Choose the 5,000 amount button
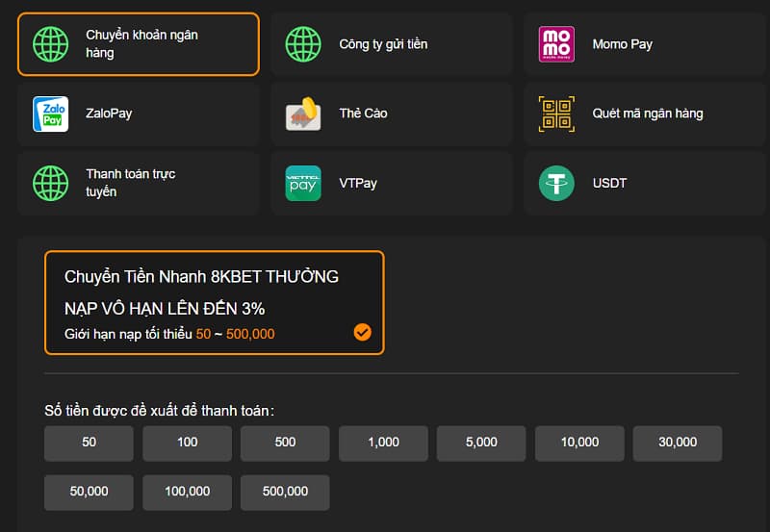 click(481, 443)
